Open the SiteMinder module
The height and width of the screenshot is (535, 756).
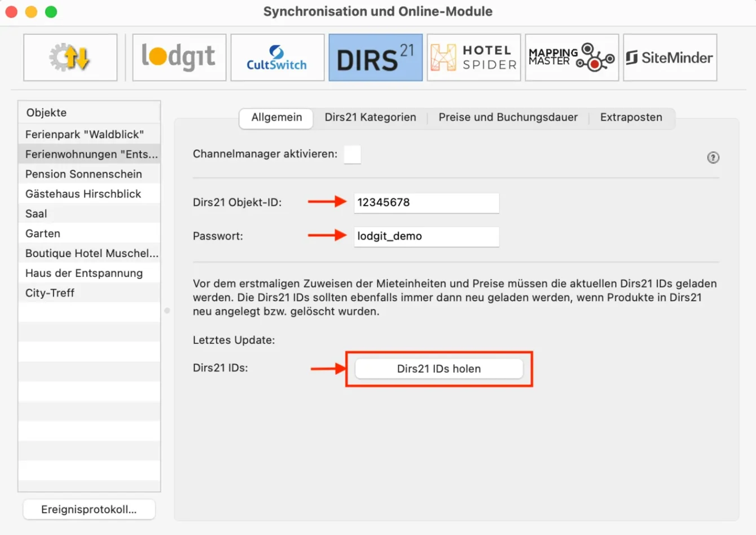point(670,58)
